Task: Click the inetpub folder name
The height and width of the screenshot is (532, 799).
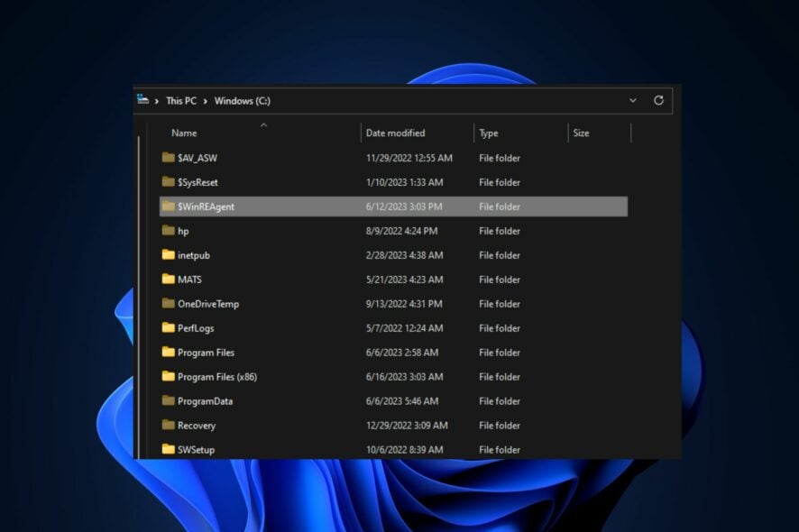Action: click(x=194, y=255)
